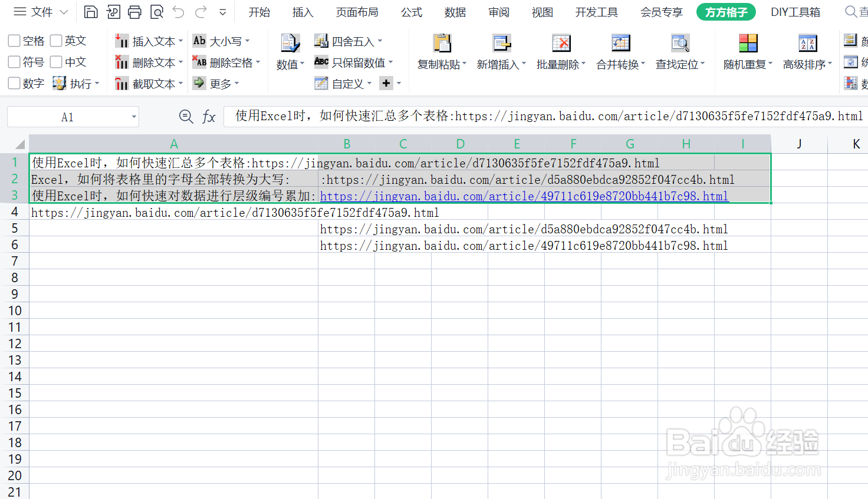The height and width of the screenshot is (499, 868).
Task: Click the 复制粘贴 clipboard icon
Action: [x=442, y=43]
